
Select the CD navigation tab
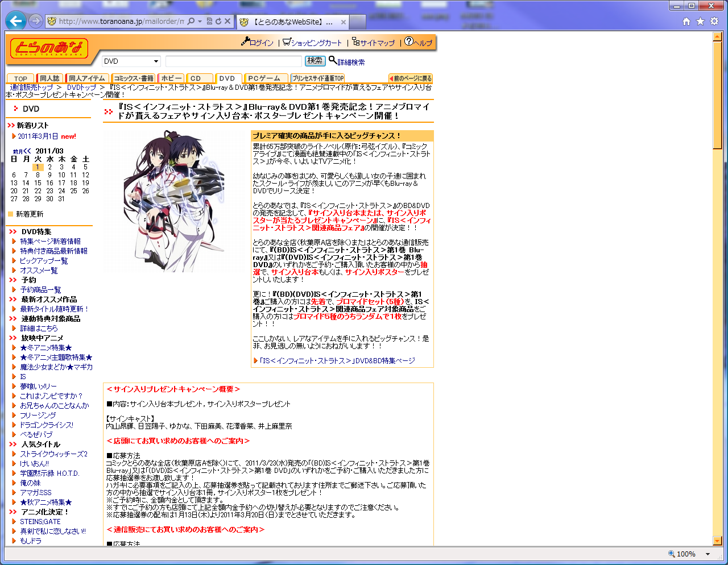[200, 78]
